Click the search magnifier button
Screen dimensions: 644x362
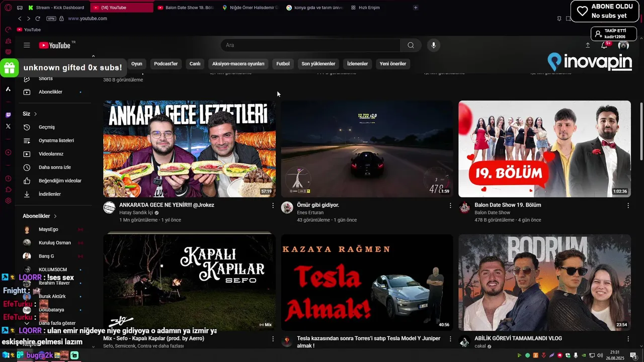click(x=411, y=45)
